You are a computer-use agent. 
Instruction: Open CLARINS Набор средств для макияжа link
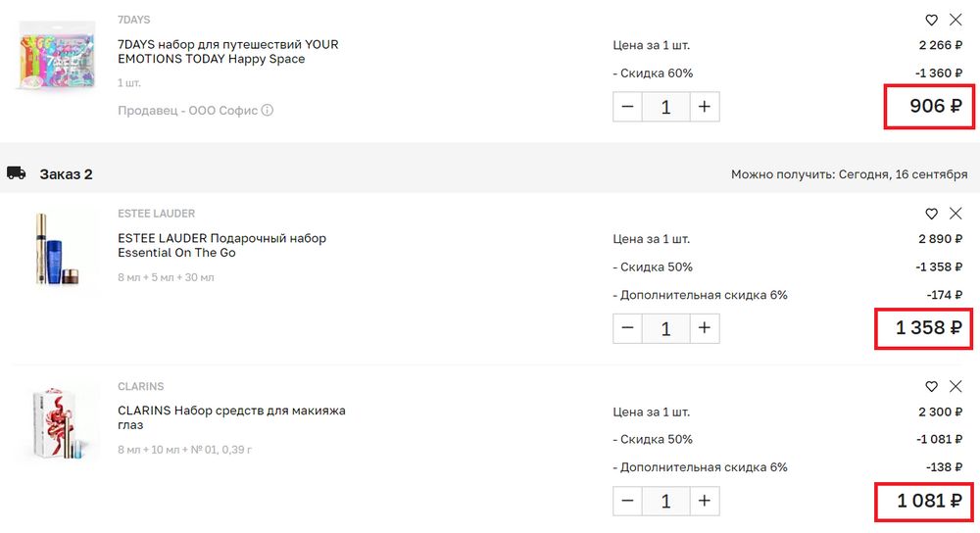pos(231,417)
